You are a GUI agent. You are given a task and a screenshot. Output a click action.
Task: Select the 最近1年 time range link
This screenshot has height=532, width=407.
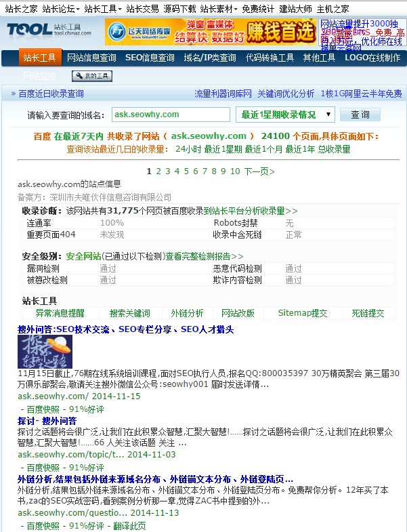tap(301, 149)
